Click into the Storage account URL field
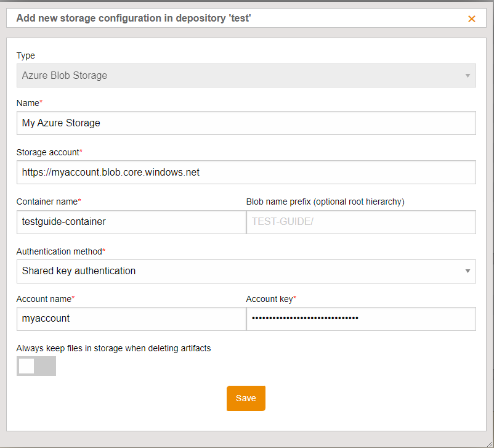This screenshot has width=494, height=448. (246, 173)
